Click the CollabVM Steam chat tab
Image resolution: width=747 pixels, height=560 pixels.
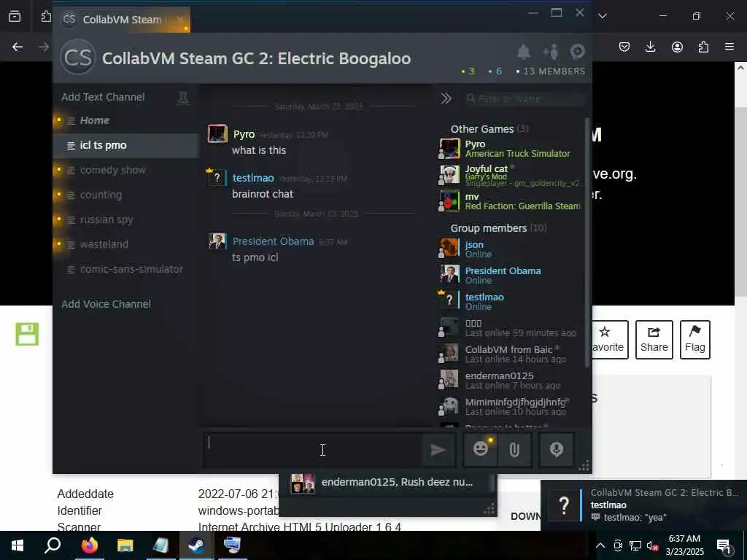pos(122,20)
